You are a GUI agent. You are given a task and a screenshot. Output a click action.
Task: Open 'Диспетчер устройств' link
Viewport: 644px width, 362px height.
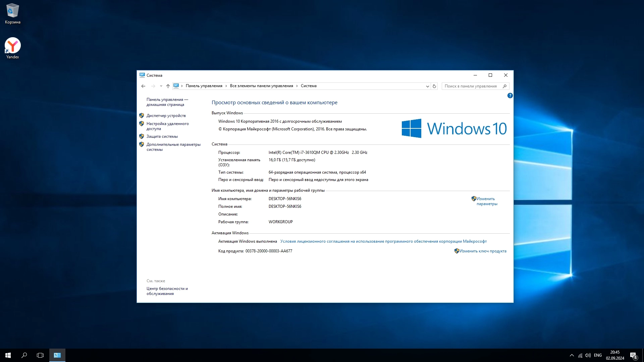point(166,116)
